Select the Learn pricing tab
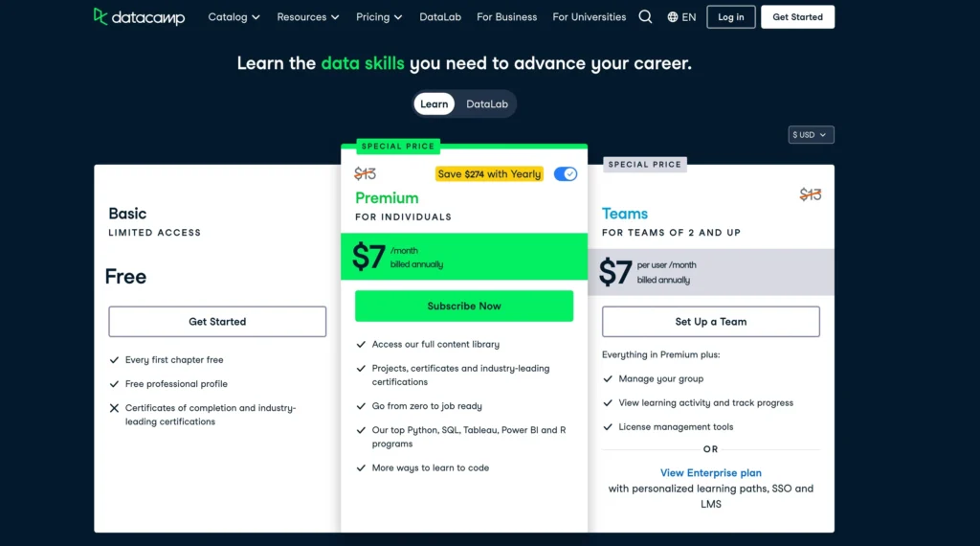Viewport: 980px width, 546px height. point(434,103)
